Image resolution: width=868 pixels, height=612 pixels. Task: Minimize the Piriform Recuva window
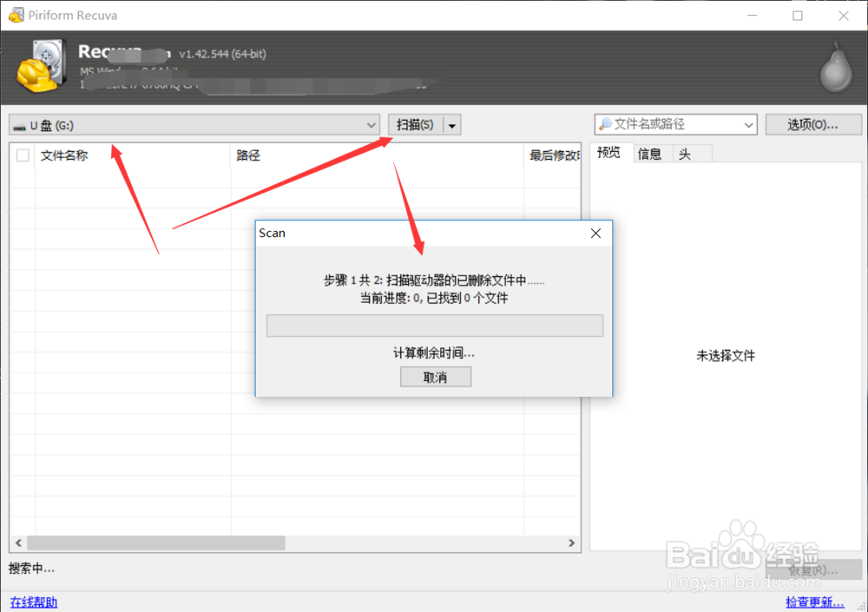(752, 16)
